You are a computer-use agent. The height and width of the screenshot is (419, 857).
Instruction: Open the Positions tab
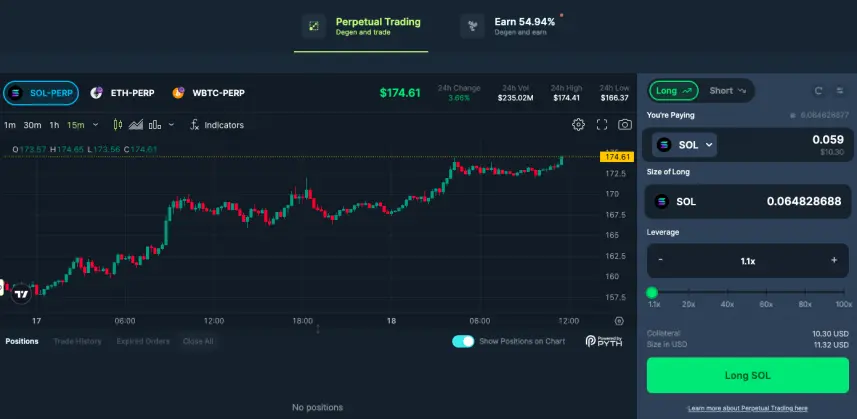tap(22, 341)
